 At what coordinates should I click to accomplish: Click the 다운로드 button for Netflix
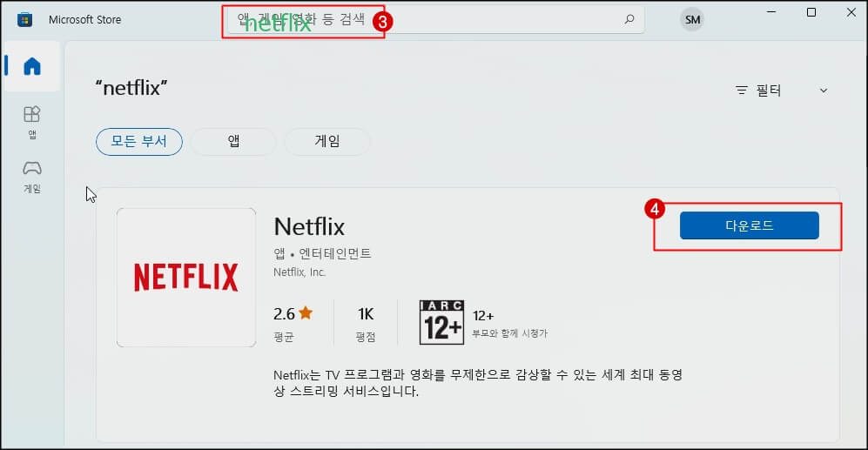tap(749, 225)
